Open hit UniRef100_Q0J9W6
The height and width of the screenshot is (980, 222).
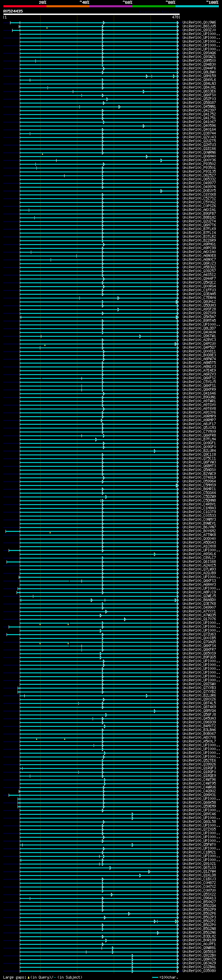199,23
